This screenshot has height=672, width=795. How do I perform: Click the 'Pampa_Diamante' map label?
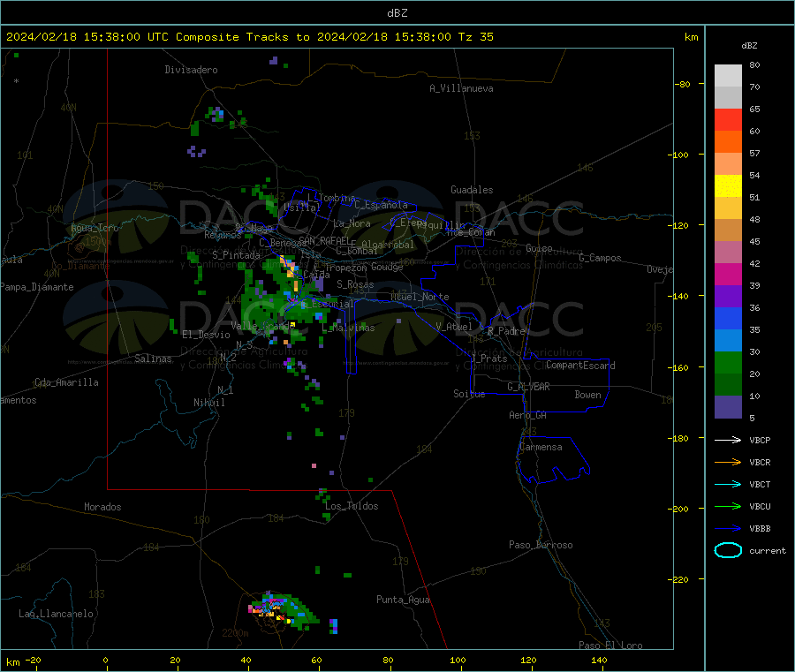click(x=37, y=287)
